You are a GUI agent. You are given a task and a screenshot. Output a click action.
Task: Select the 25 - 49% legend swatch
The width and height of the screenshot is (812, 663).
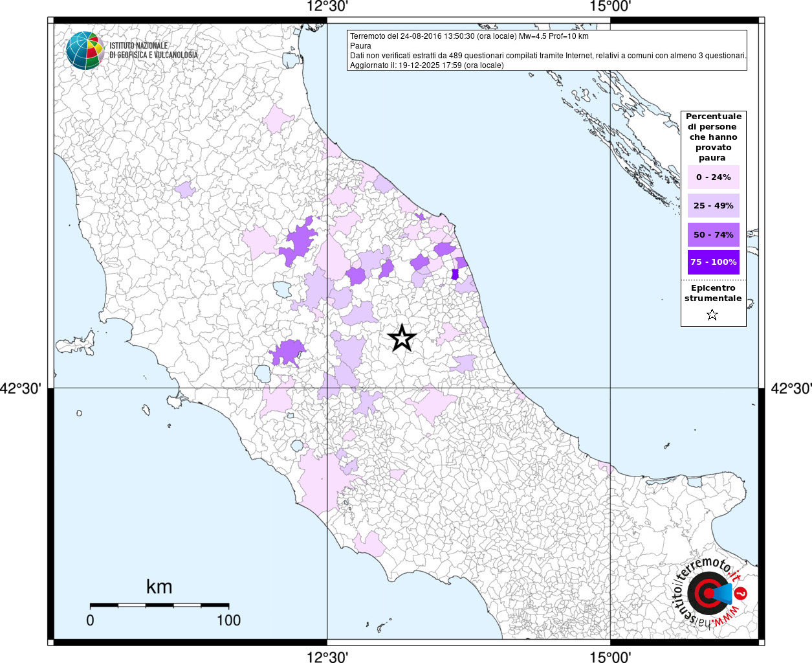(x=714, y=206)
